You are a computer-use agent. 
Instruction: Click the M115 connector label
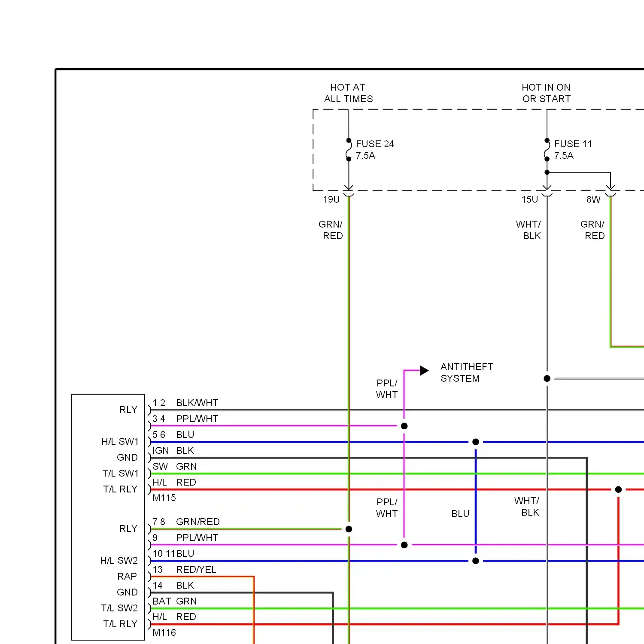pos(164,498)
